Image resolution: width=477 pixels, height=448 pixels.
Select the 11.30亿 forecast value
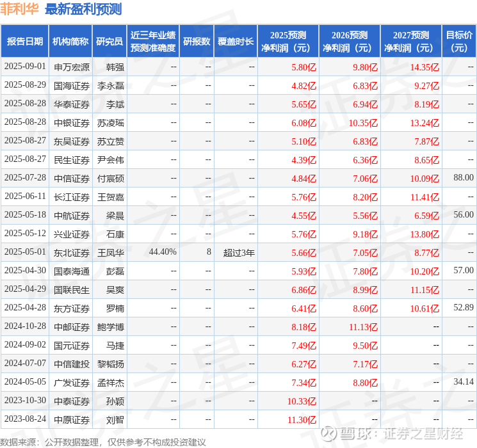302,420
